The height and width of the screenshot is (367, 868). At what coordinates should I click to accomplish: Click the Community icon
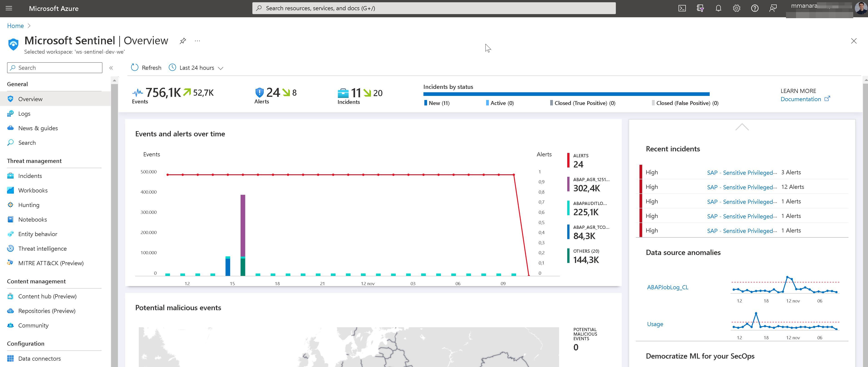pyautogui.click(x=10, y=325)
